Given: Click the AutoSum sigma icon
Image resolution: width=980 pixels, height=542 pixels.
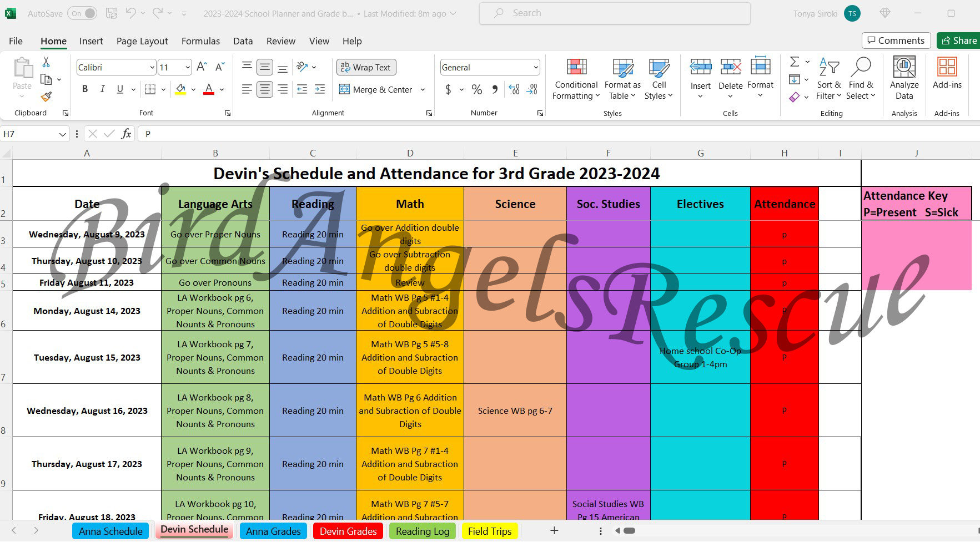Looking at the screenshot, I should point(795,62).
